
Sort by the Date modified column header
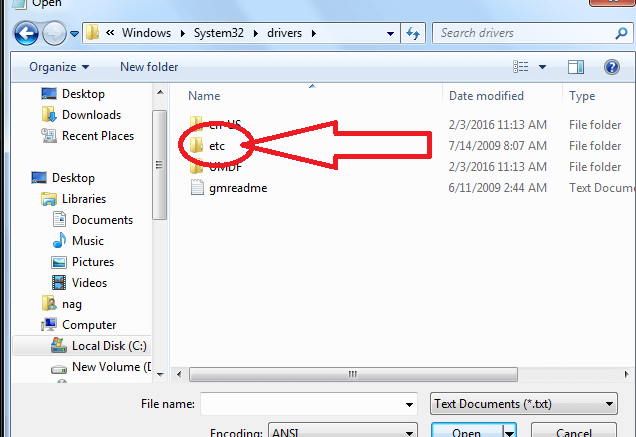[x=486, y=96]
